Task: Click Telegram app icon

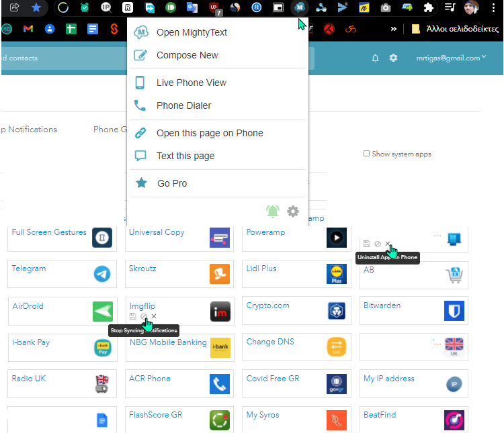Action: pos(102,274)
